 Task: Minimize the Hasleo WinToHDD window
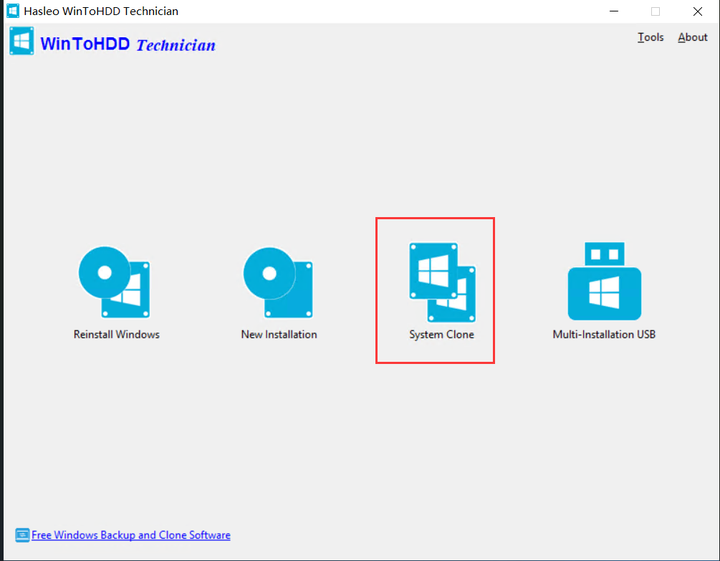(x=614, y=11)
